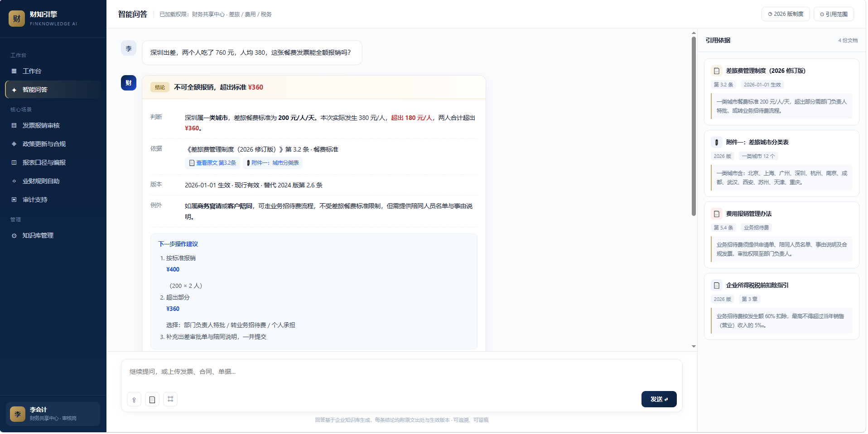Viewport: 868px width, 434px height.
Task: Click the document attach icon below input
Action: pyautogui.click(x=152, y=399)
